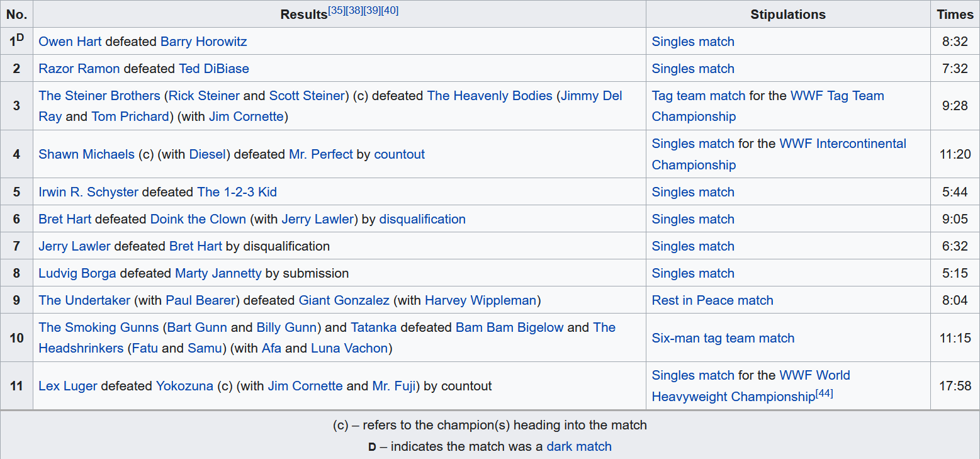Open the disqualification link in match 6
Image resolution: width=980 pixels, height=459 pixels.
click(422, 219)
